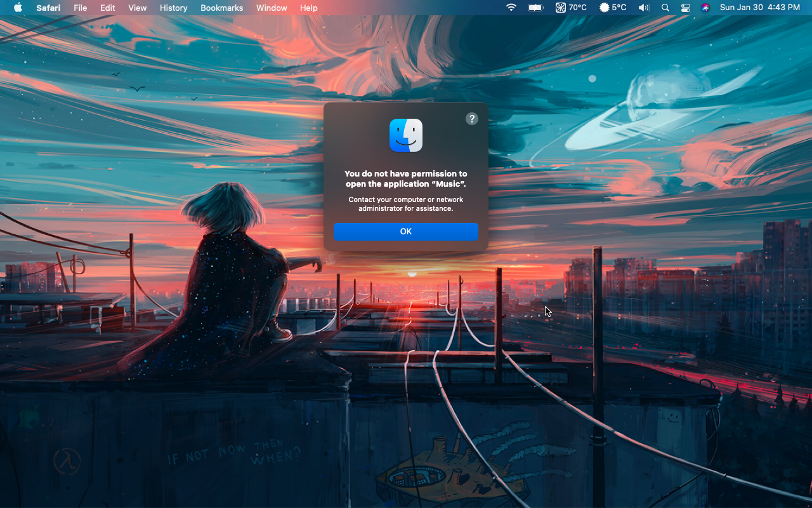This screenshot has height=508, width=812.
Task: Open the View menu
Action: tap(138, 8)
